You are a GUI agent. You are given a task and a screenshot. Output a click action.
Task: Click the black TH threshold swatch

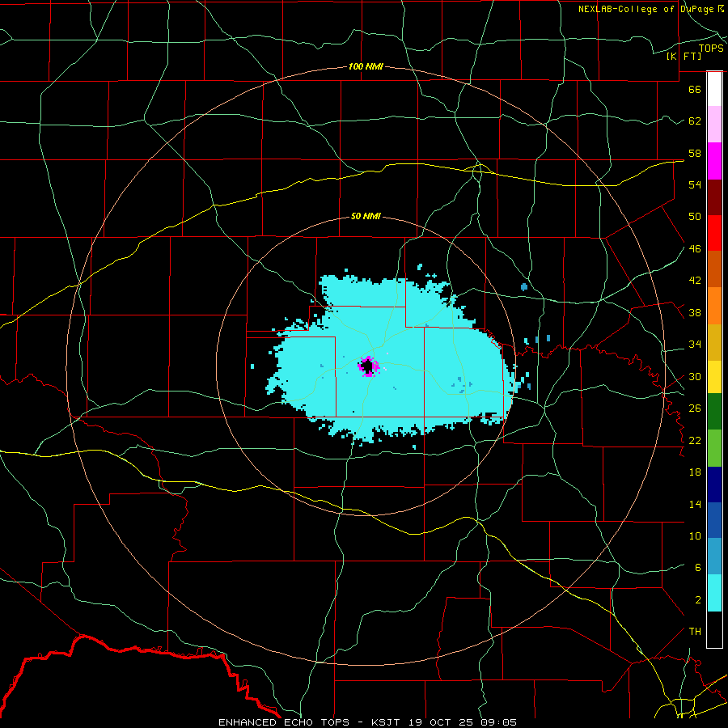point(714,629)
